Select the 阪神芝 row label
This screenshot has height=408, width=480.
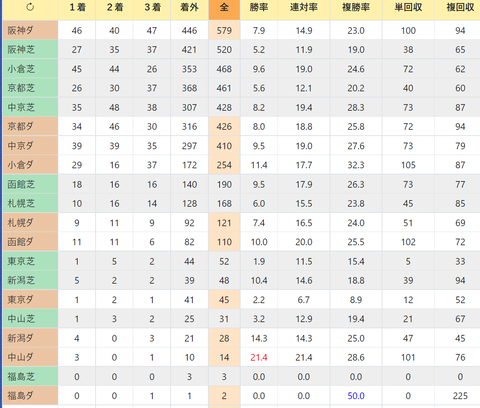30,50
